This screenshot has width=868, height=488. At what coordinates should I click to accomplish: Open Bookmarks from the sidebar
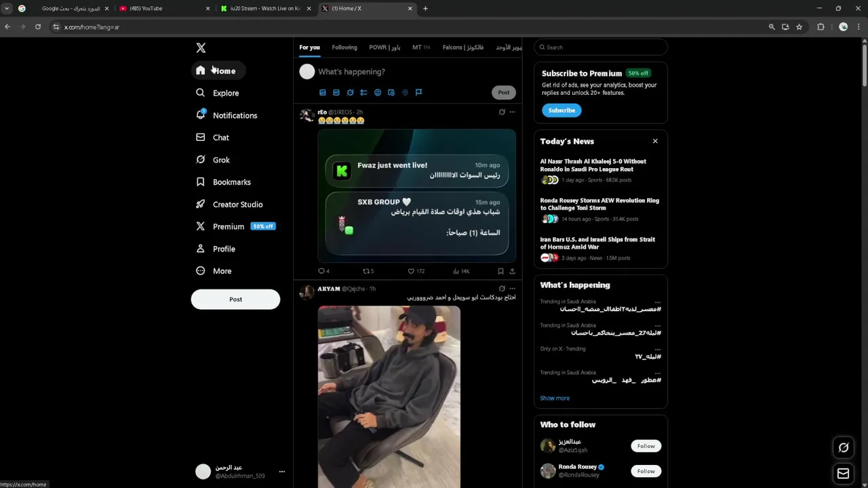click(x=223, y=182)
